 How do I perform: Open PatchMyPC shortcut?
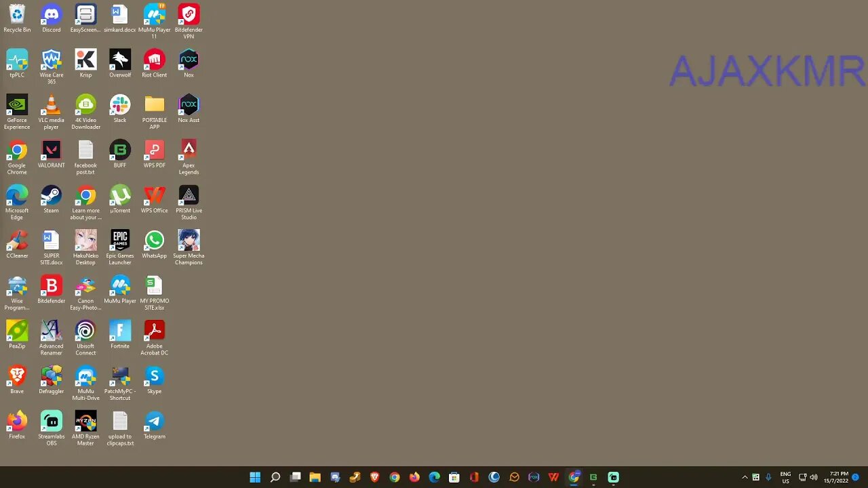pyautogui.click(x=120, y=383)
